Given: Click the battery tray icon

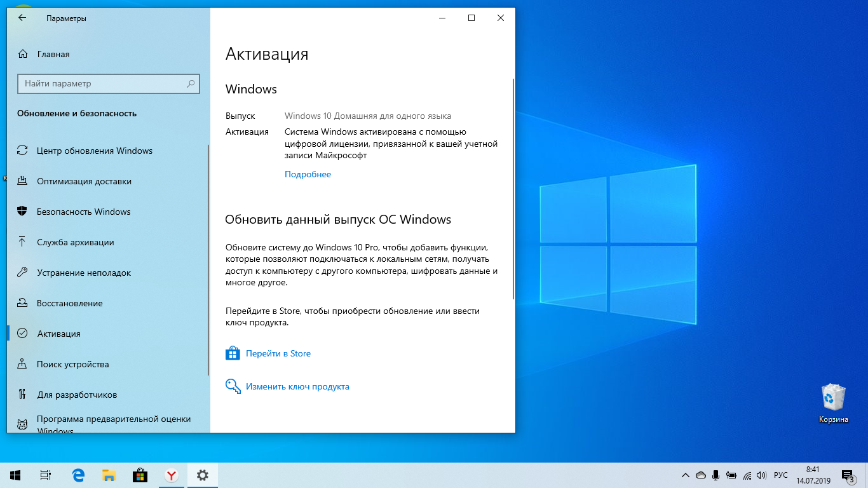Looking at the screenshot, I should pyautogui.click(x=731, y=475).
